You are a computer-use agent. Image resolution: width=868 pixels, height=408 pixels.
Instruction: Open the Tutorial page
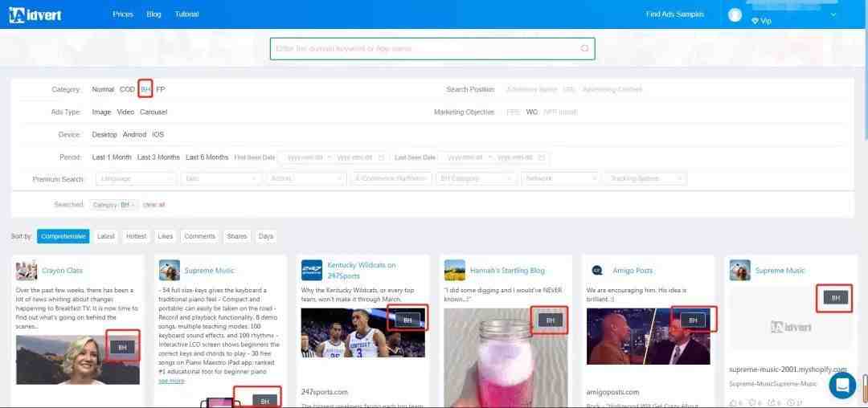point(186,14)
